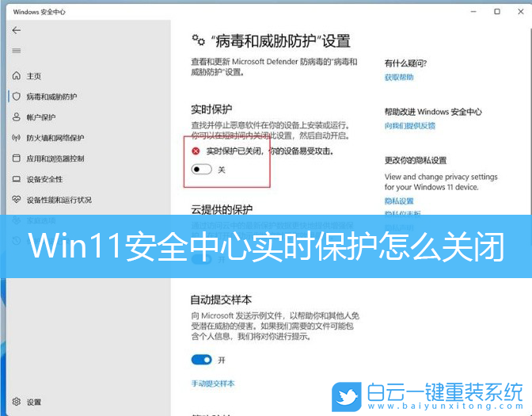Turn on the 实时保护 toggle switch
This screenshot has width=532, height=416.
[x=201, y=169]
